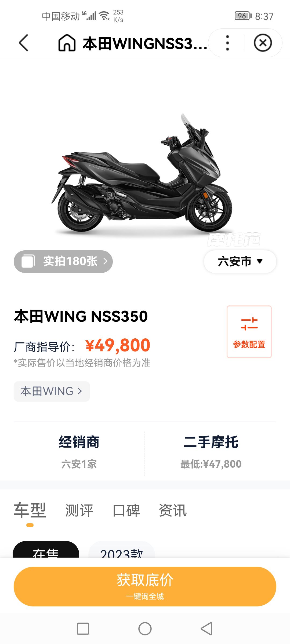Open the home icon in title bar
The height and width of the screenshot is (644, 290).
(67, 43)
